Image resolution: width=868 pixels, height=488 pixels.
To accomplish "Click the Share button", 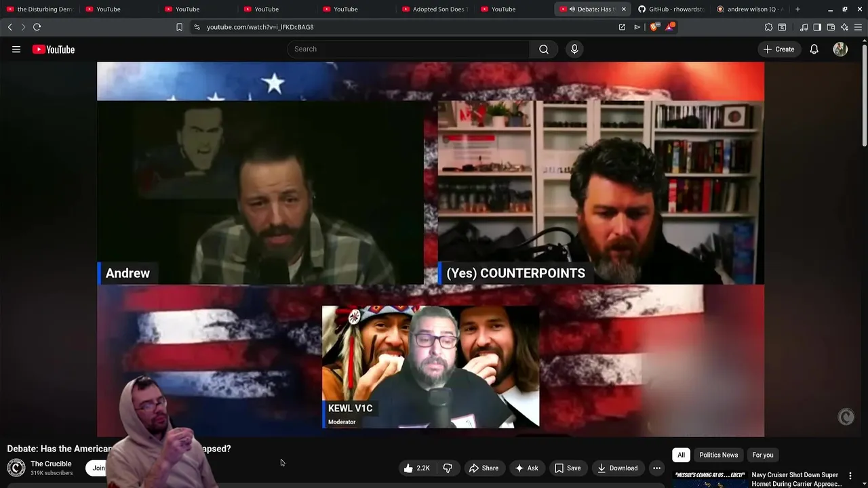I will pos(484,468).
